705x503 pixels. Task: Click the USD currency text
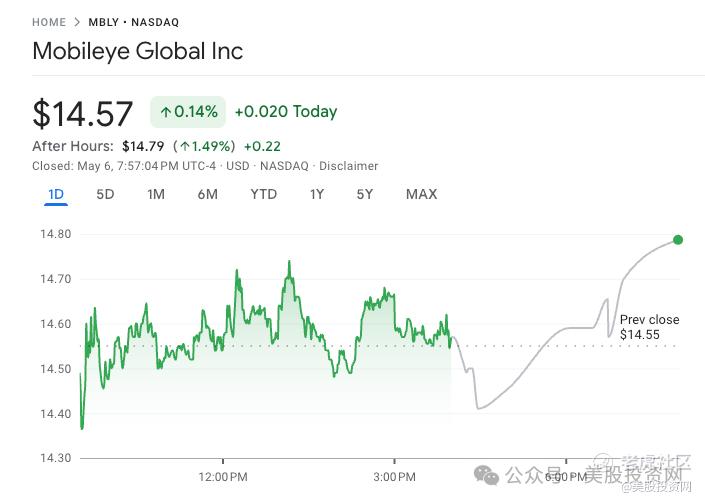point(237,166)
